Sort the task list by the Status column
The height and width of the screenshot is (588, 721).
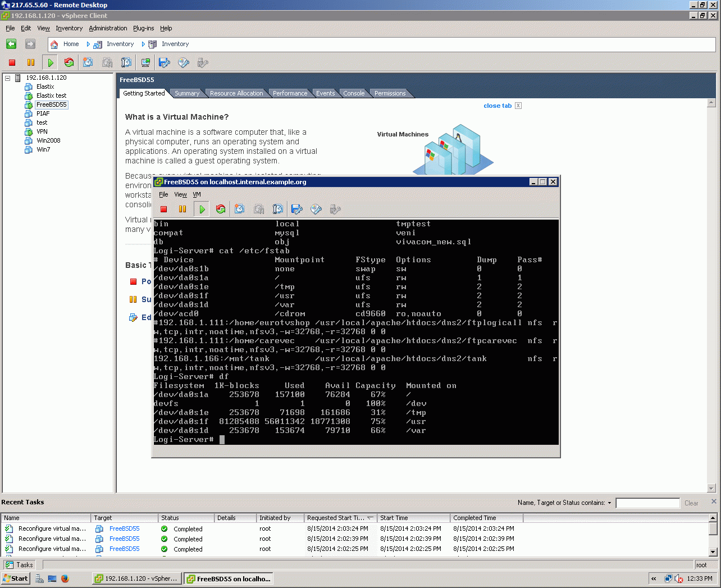point(186,518)
